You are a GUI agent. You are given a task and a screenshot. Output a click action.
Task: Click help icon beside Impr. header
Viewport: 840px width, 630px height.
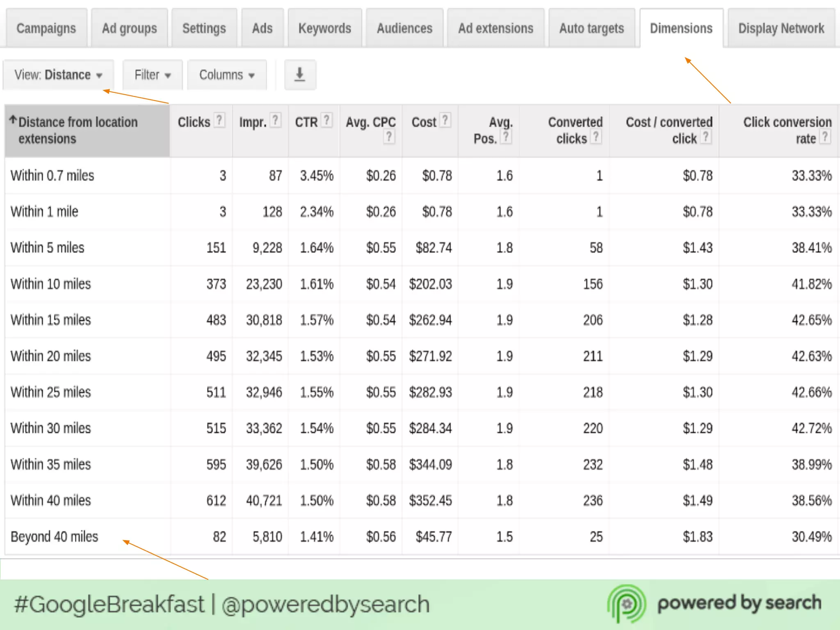[276, 120]
